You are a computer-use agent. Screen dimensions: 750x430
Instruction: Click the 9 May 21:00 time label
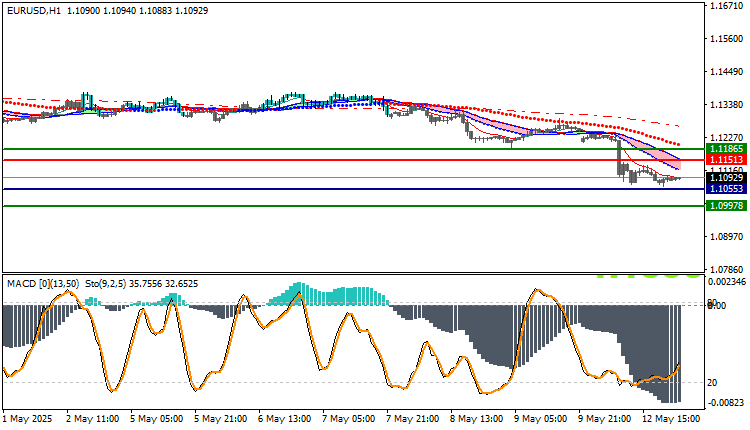[x=605, y=419]
